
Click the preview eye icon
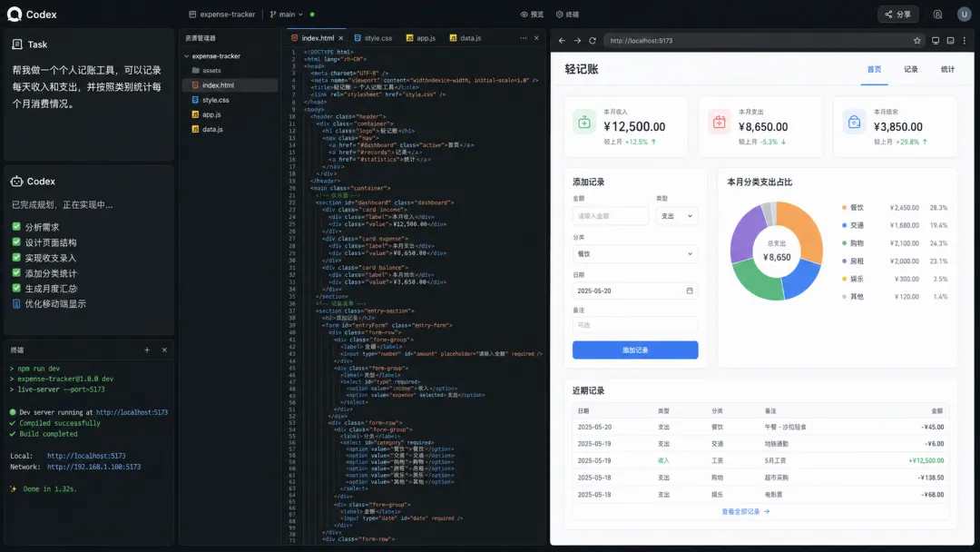click(524, 15)
